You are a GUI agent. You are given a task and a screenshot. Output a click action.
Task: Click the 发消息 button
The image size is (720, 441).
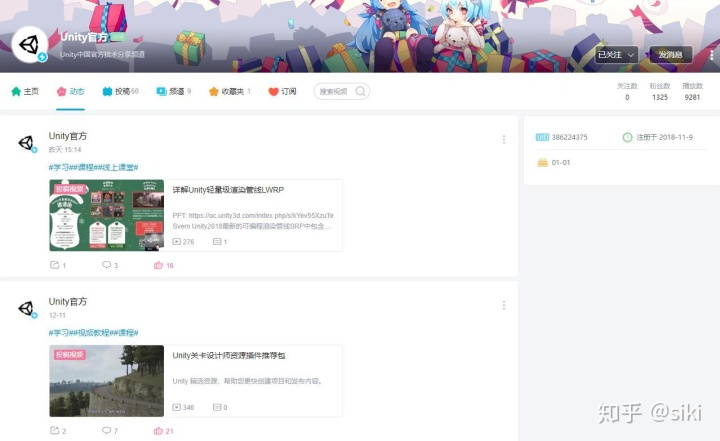tap(670, 55)
